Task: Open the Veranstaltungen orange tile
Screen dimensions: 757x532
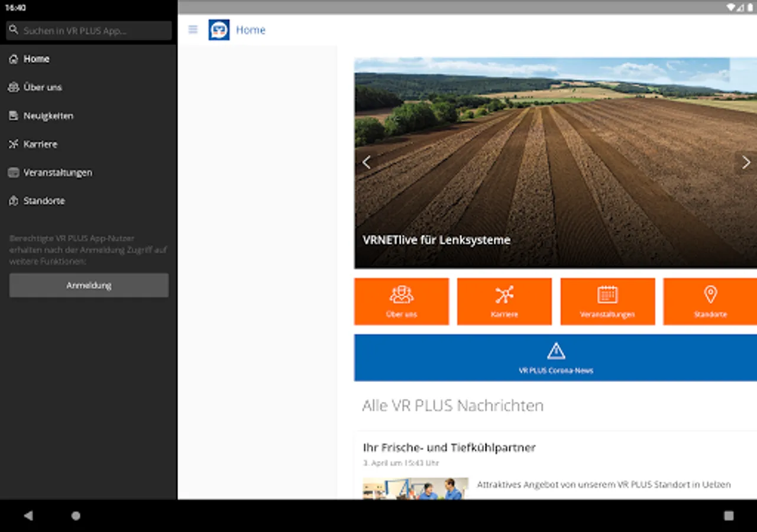Action: [607, 301]
